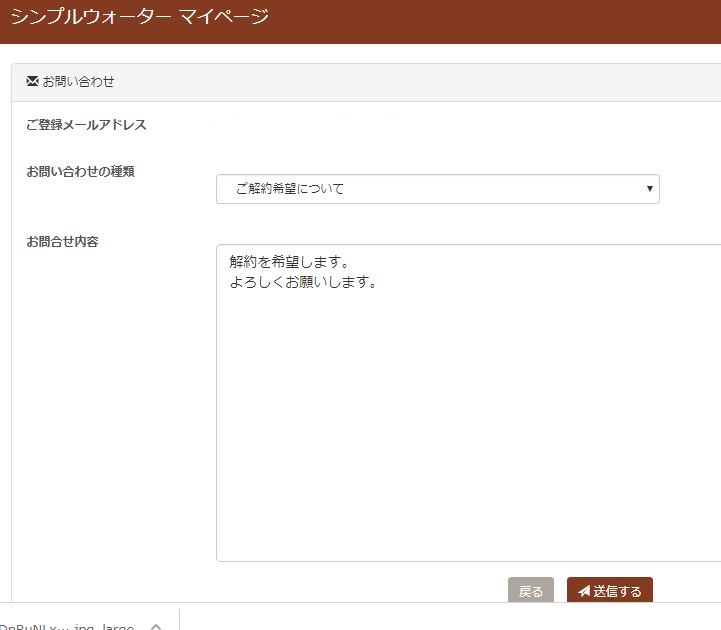
Task: Click the paper plane icon on 送信する
Action: [583, 592]
